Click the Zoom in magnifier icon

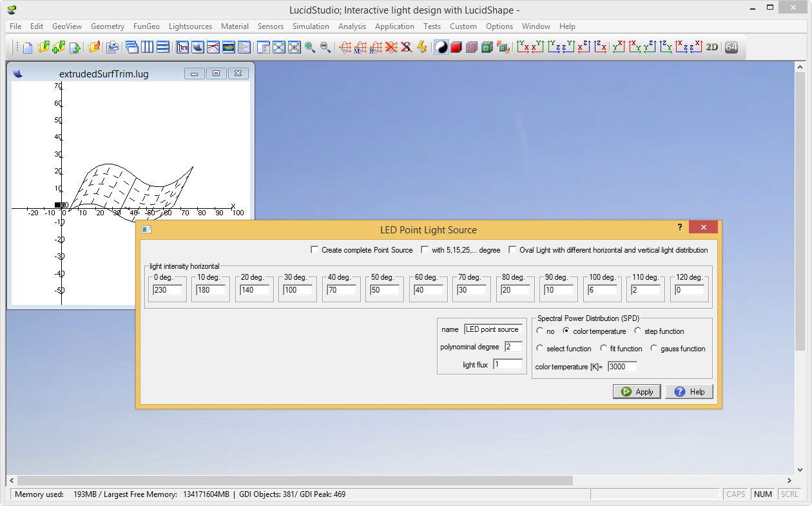(310, 47)
